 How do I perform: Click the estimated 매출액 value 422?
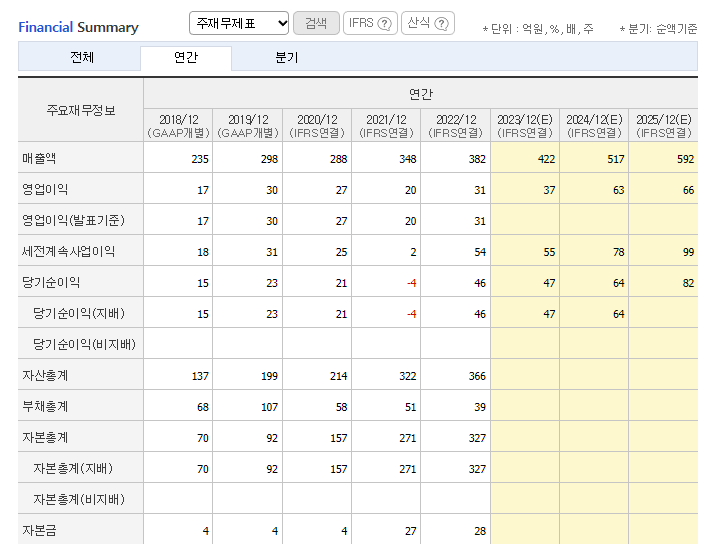(546, 159)
